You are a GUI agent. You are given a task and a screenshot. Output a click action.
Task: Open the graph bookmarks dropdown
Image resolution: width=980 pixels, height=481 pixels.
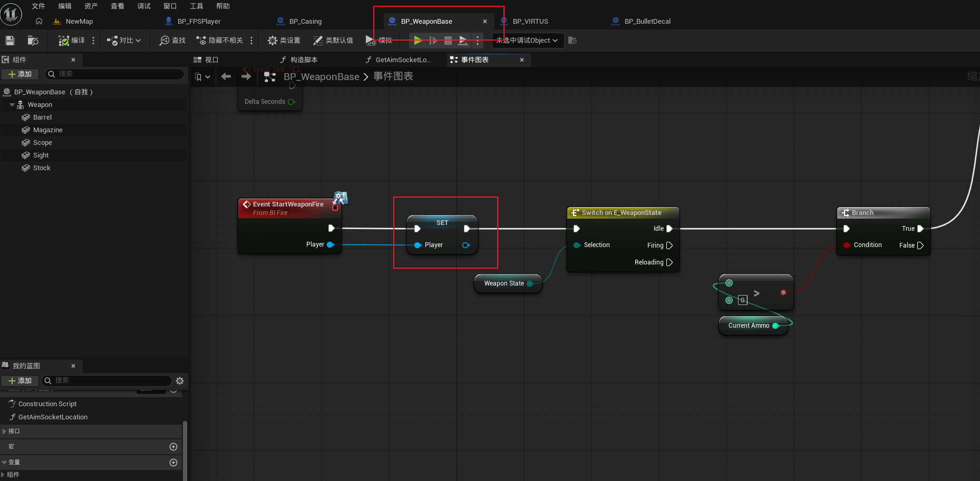tap(203, 77)
